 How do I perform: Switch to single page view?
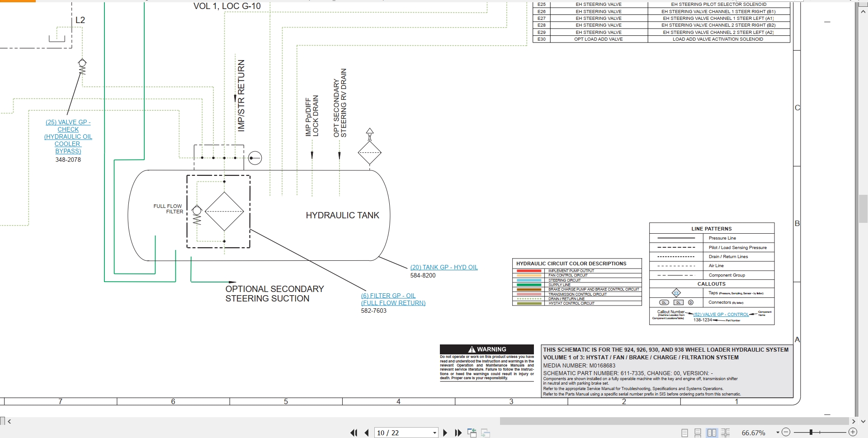click(684, 433)
